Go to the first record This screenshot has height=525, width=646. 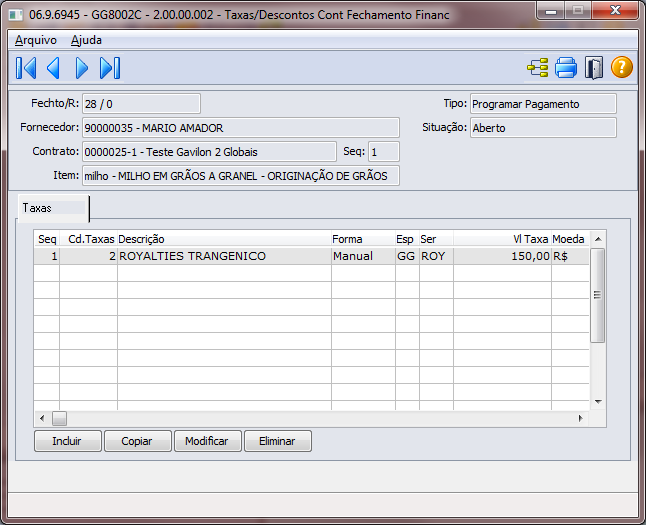pos(26,68)
